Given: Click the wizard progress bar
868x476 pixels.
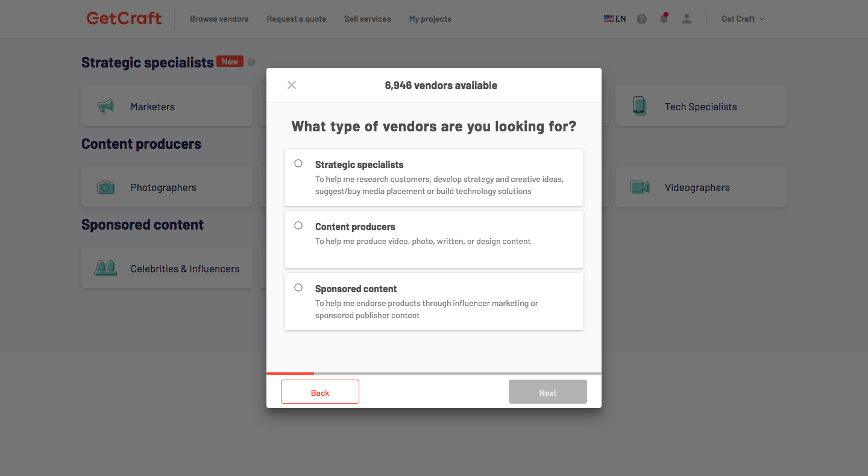Looking at the screenshot, I should coord(434,374).
